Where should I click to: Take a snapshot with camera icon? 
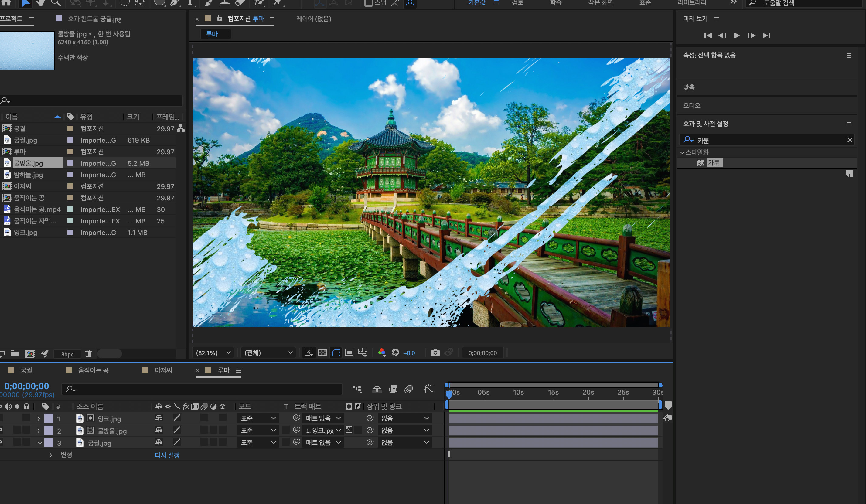tap(435, 352)
